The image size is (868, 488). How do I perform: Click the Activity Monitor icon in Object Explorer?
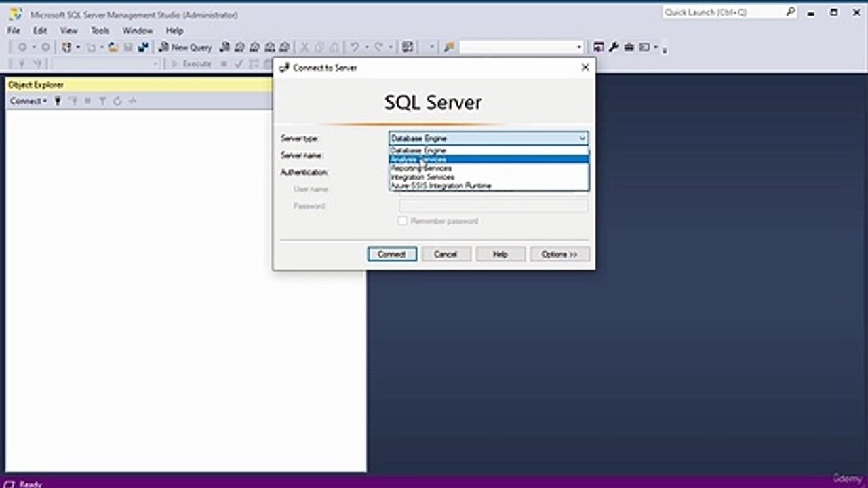[132, 101]
